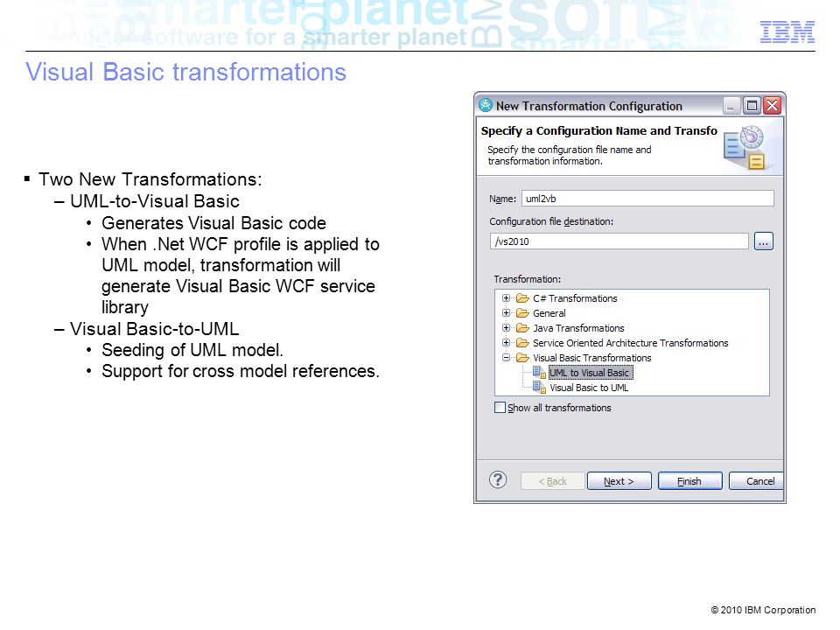840x630 pixels.
Task: Click 'Generates Visual Basic code' bullet
Action: pyautogui.click(x=213, y=223)
